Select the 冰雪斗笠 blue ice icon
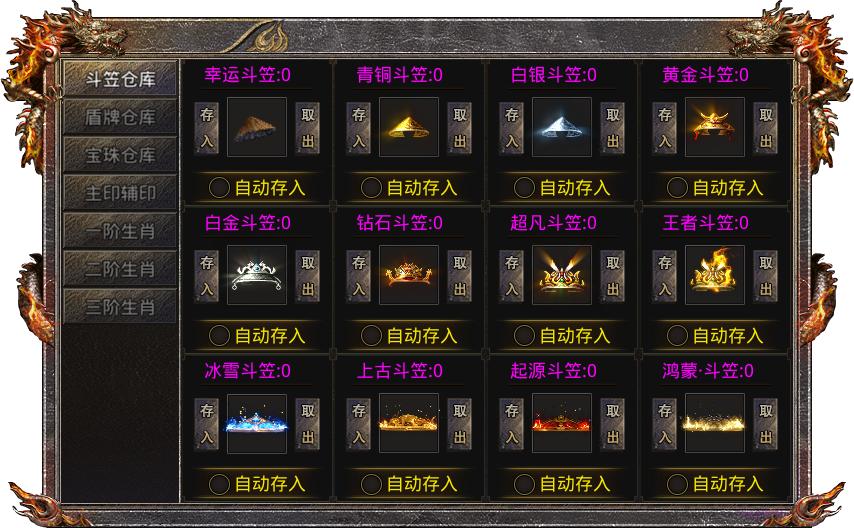854x528 pixels. click(x=257, y=423)
